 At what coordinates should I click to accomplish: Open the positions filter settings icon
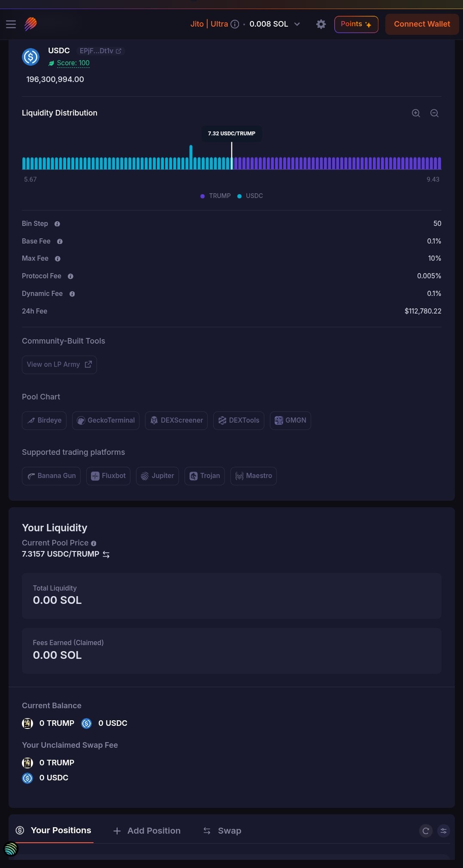444,831
